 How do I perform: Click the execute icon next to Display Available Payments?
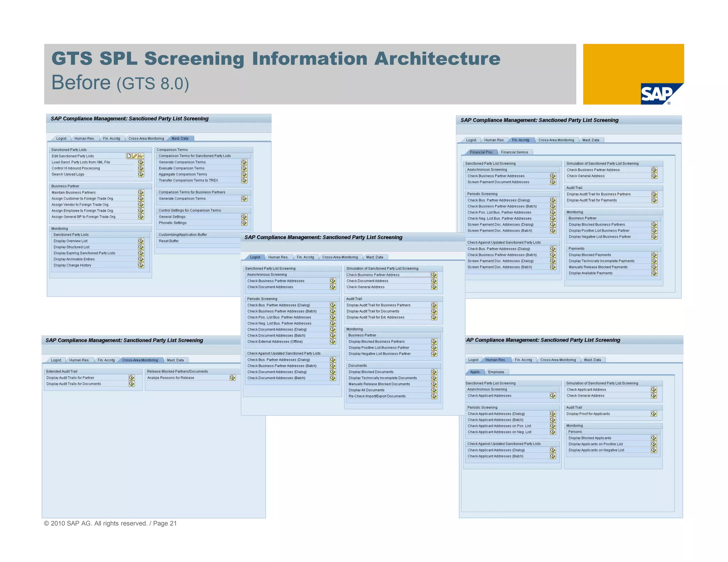click(x=654, y=273)
